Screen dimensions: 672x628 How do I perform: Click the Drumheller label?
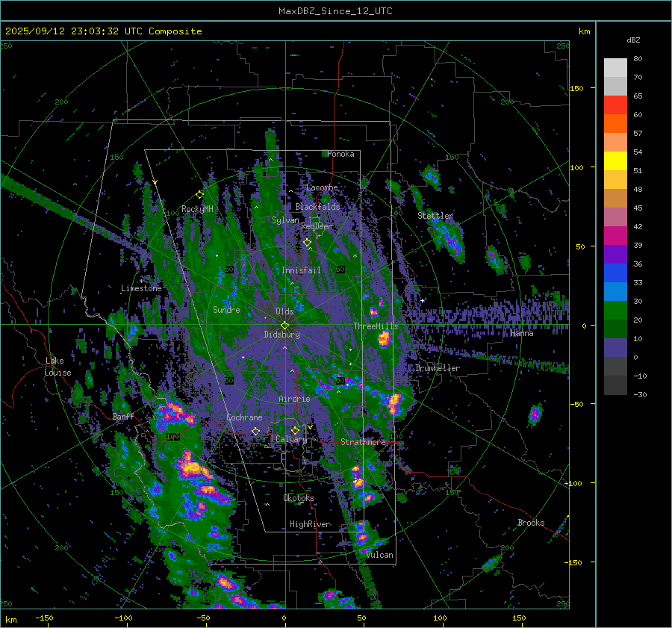point(438,368)
